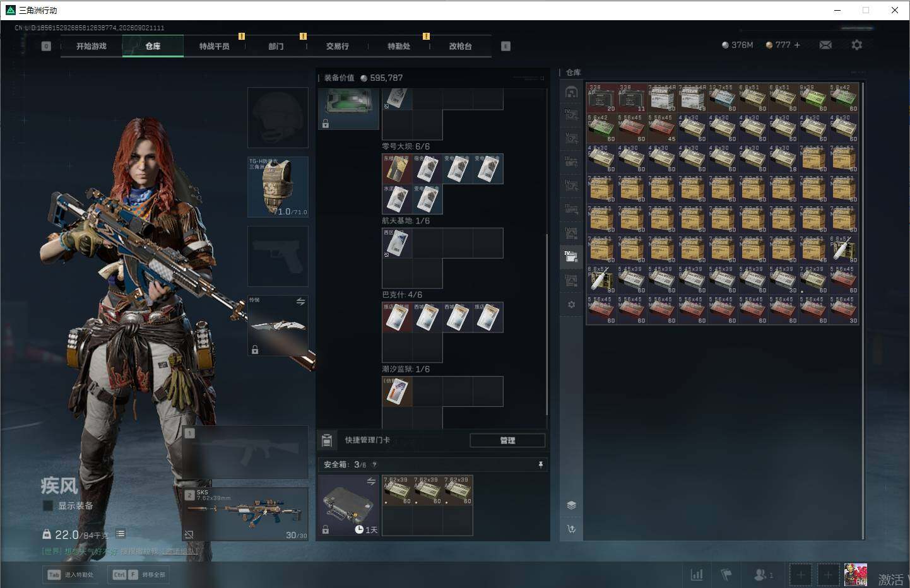Viewport: 910px width, 588px height.
Task: Toggle the 显示装备 checkbox
Action: (x=47, y=505)
